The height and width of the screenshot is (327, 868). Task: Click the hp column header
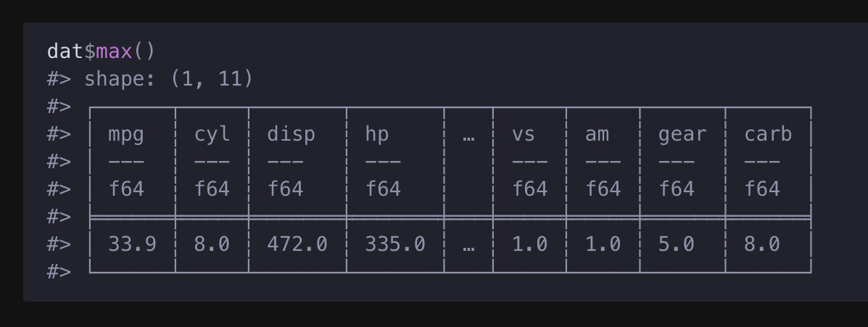pos(377,134)
